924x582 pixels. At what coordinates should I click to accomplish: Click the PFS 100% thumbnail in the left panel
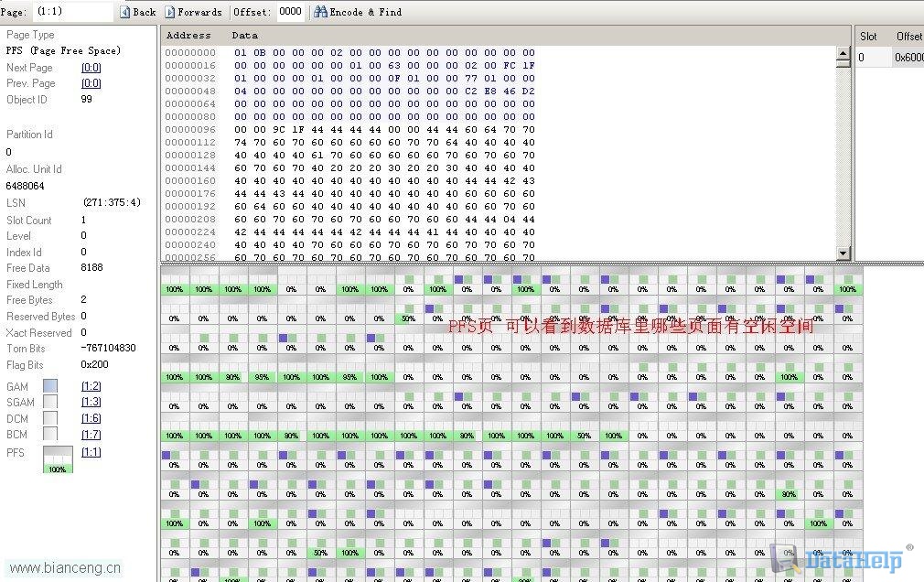coord(58,460)
